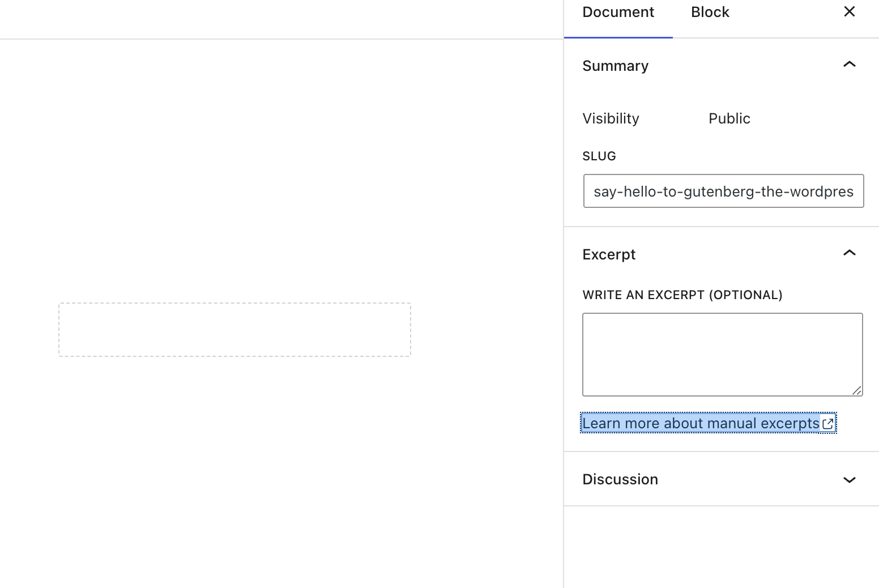
Task: Close the settings sidebar
Action: tap(849, 12)
